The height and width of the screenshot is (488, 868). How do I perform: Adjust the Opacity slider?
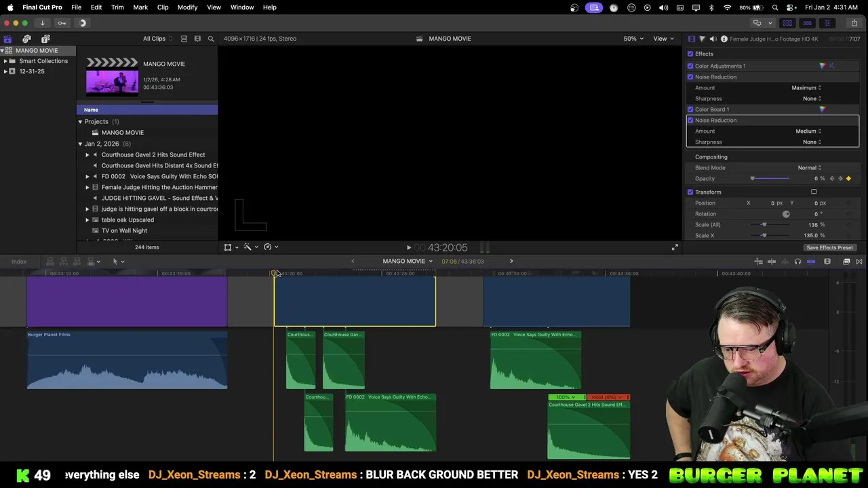[x=770, y=178]
